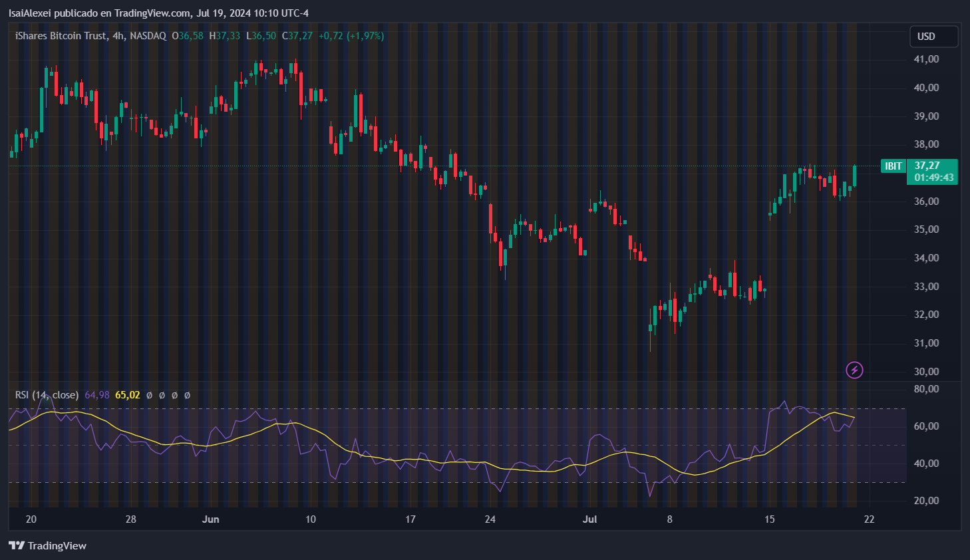This screenshot has width=970, height=560.
Task: Click the 39,00 price axis label
Action: (926, 116)
